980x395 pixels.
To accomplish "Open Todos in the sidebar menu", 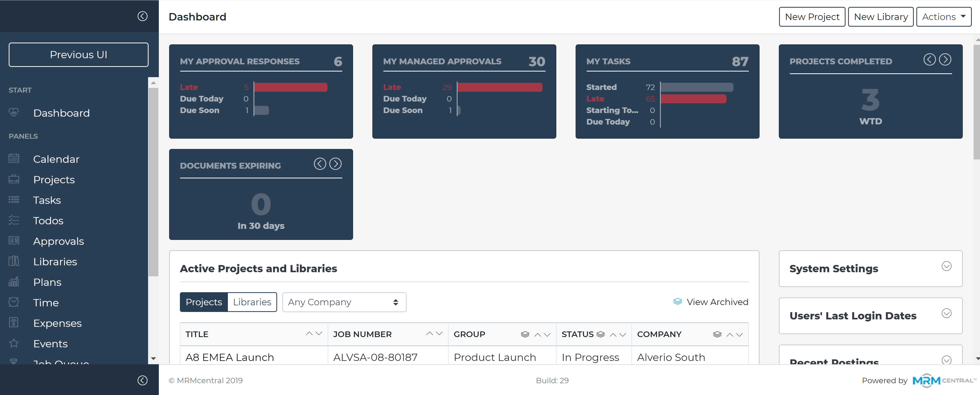I will (48, 220).
